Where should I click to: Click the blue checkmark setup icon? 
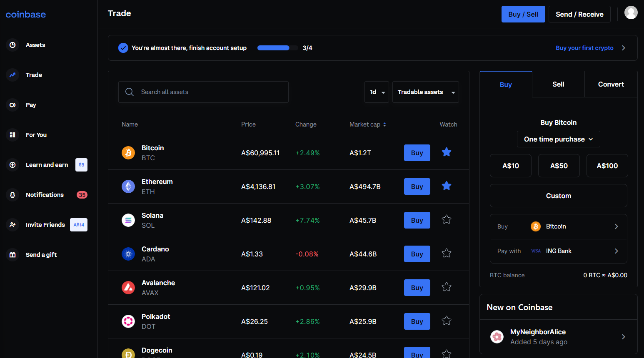[123, 48]
